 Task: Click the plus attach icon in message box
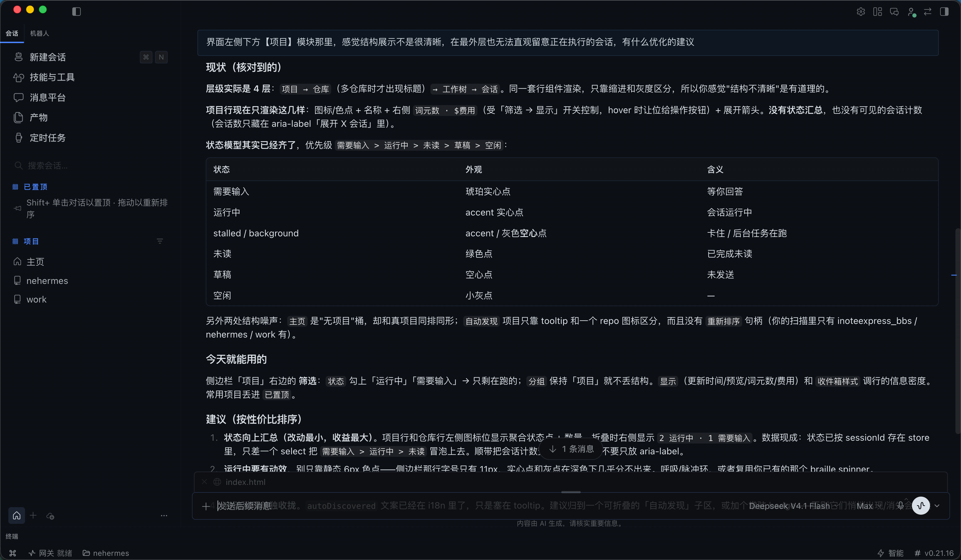point(205,506)
